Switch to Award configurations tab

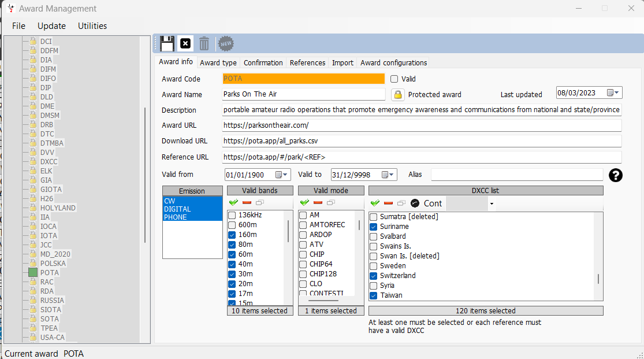[393, 63]
